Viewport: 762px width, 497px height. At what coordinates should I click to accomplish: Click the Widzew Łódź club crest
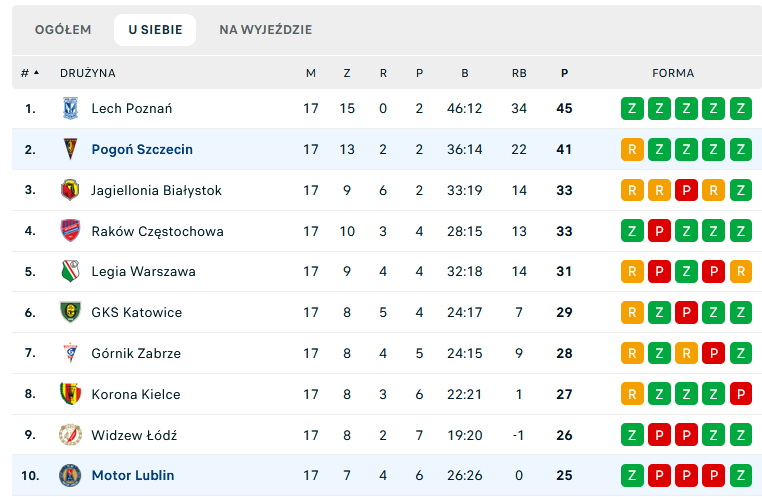pyautogui.click(x=70, y=435)
